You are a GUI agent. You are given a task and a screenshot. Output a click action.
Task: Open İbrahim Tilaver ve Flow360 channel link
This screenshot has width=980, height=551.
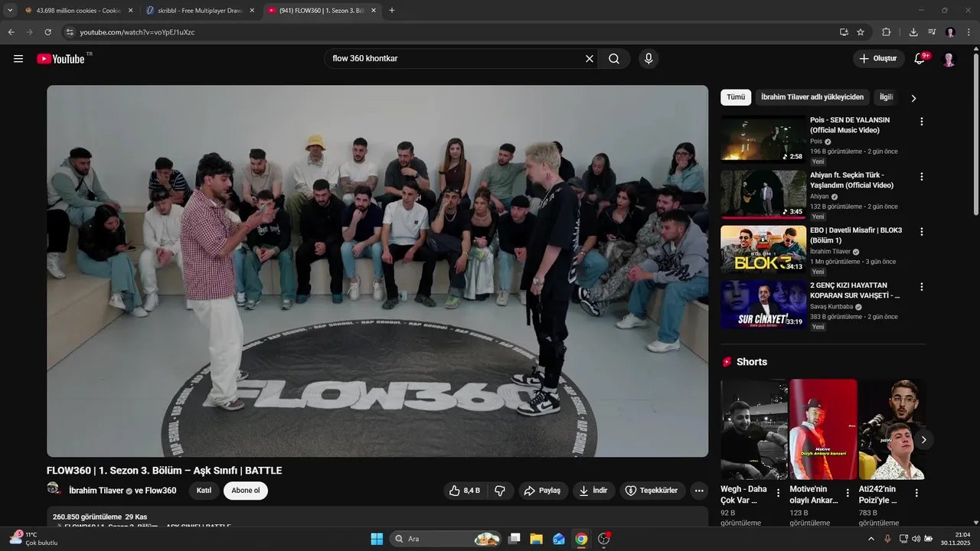(122, 491)
